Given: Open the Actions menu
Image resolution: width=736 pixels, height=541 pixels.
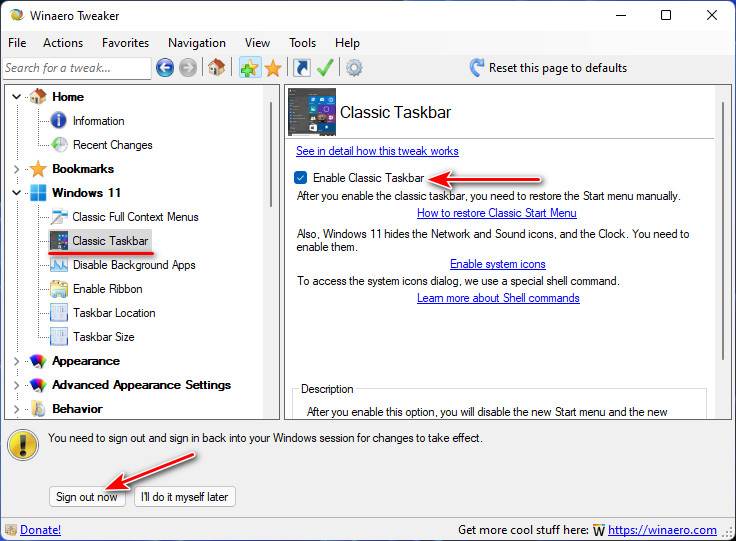Looking at the screenshot, I should 63,43.
